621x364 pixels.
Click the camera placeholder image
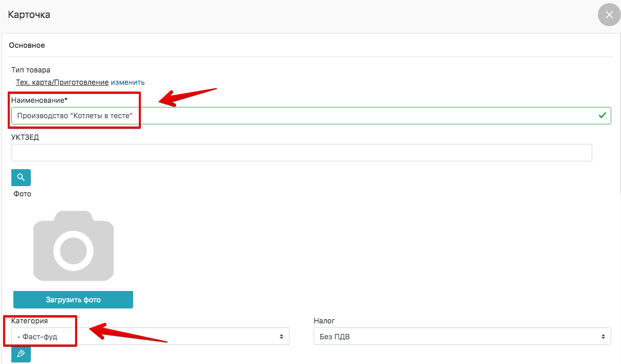pos(74,246)
